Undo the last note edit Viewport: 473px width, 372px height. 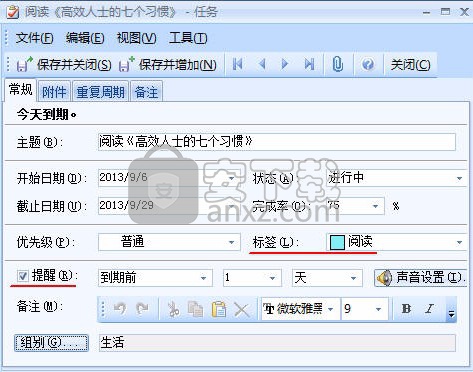pyautogui.click(x=120, y=309)
